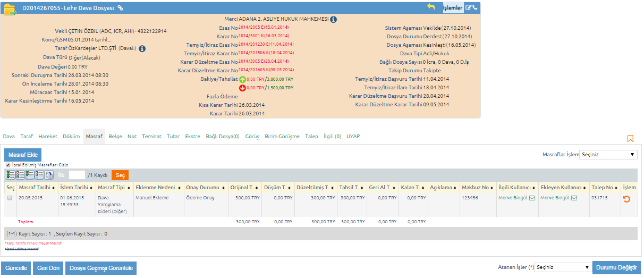
Task: Click the envelope icon in Ekleyen Kullanıcı cell
Action: pos(573,198)
